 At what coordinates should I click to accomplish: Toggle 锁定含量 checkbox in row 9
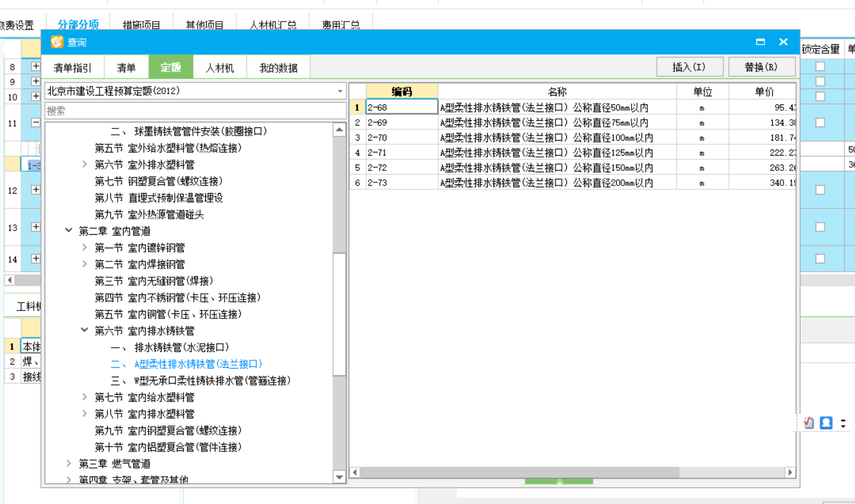(820, 81)
